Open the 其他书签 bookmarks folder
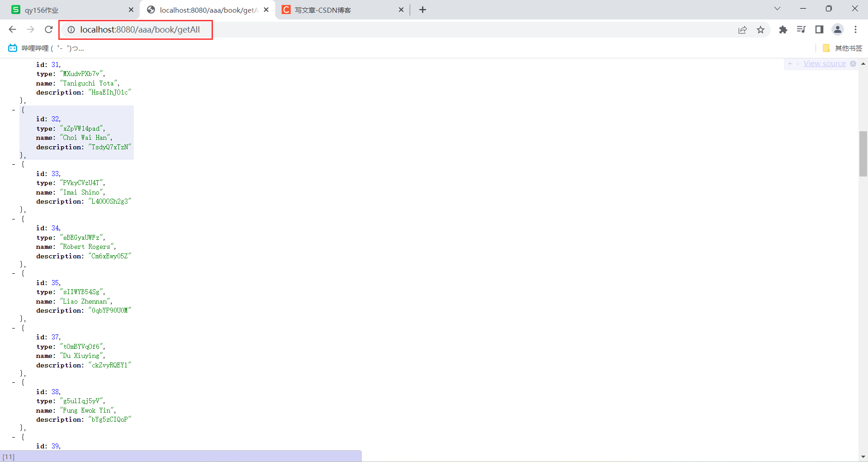Viewport: 868px width, 462px height. [842, 48]
